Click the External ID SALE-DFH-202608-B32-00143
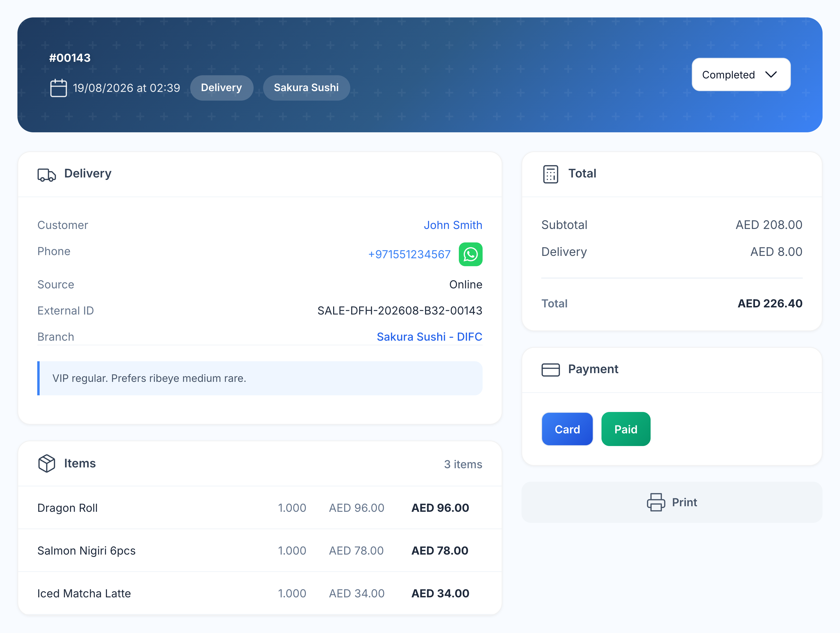 pos(399,311)
